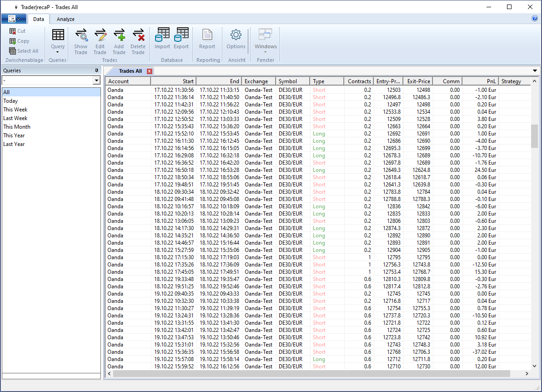Screen dimensions: 542x392
Task: Click the Cut icon in Zwischenablage group
Action: (x=12, y=31)
